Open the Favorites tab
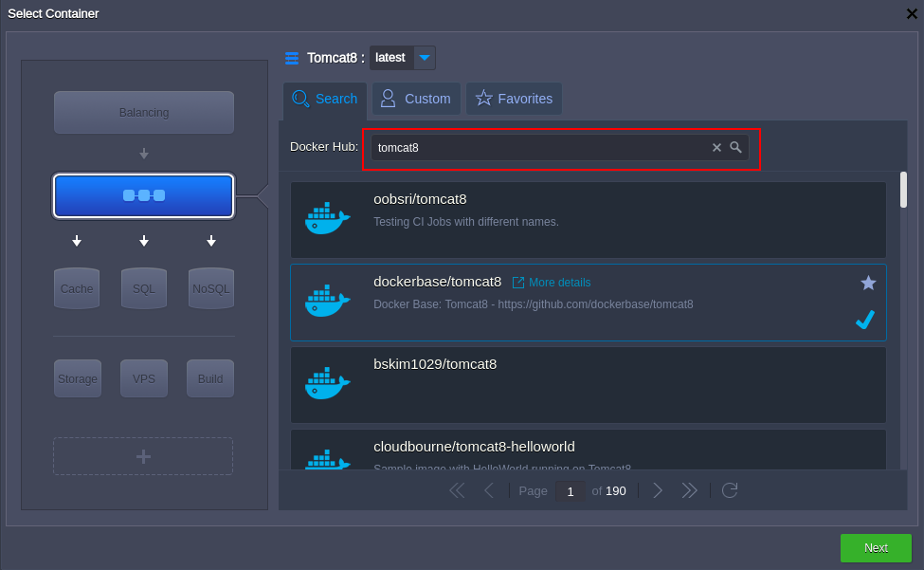The image size is (924, 570). (x=514, y=99)
